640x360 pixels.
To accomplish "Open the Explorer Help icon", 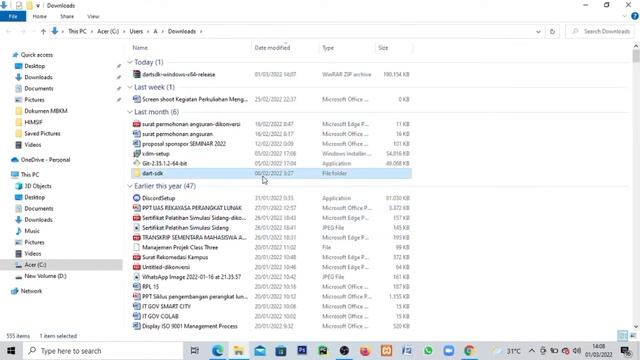I will 635,16.
